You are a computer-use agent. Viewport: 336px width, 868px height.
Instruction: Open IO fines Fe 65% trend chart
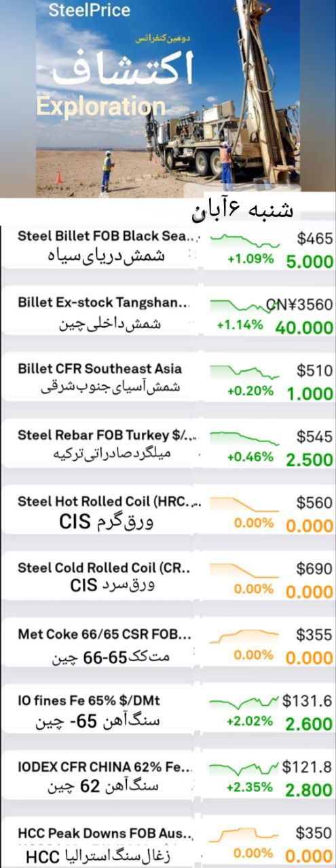[244, 700]
